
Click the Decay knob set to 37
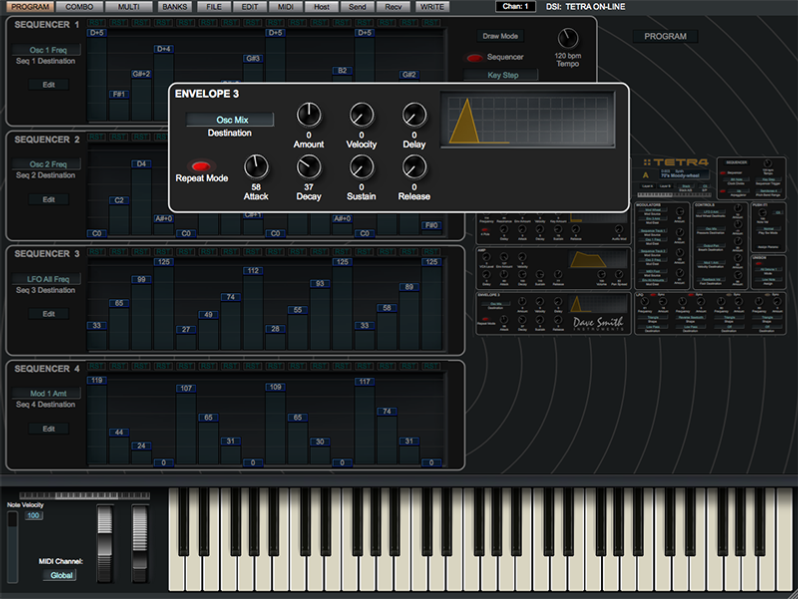click(309, 167)
